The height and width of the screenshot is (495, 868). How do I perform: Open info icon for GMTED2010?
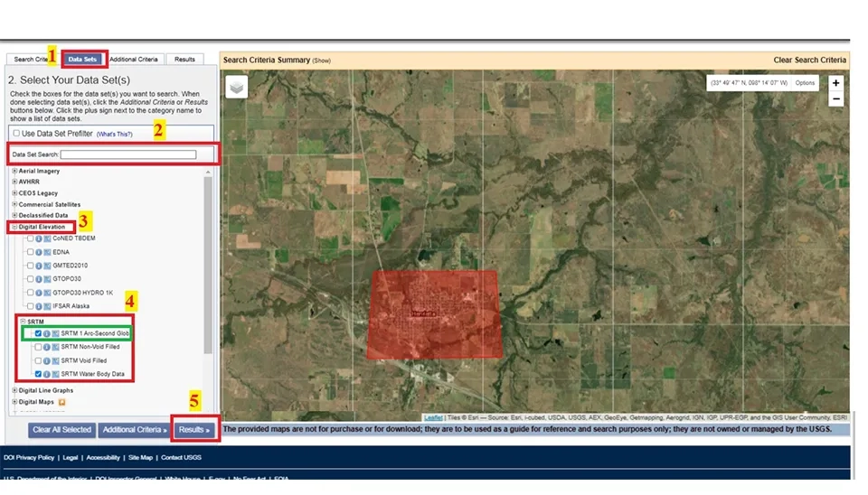click(x=39, y=266)
